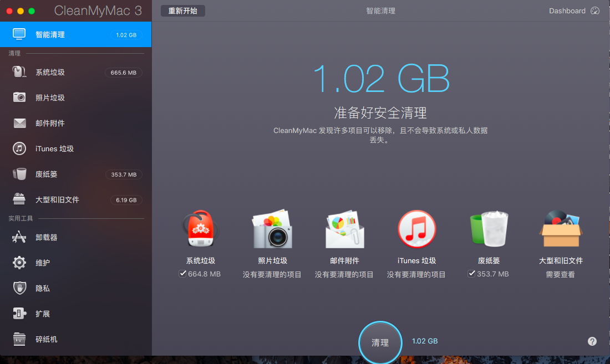Image resolution: width=610 pixels, height=364 pixels.
Task: Open 碎纸机 shredder in sidebar
Action: click(47, 339)
